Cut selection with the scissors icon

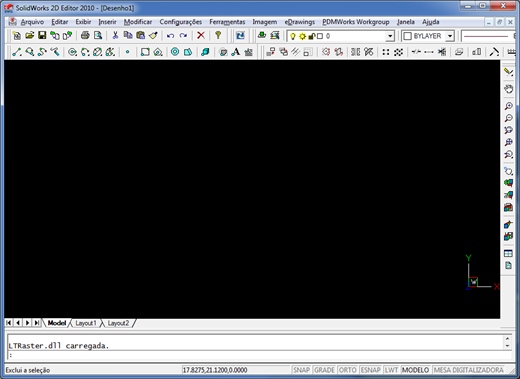point(115,35)
